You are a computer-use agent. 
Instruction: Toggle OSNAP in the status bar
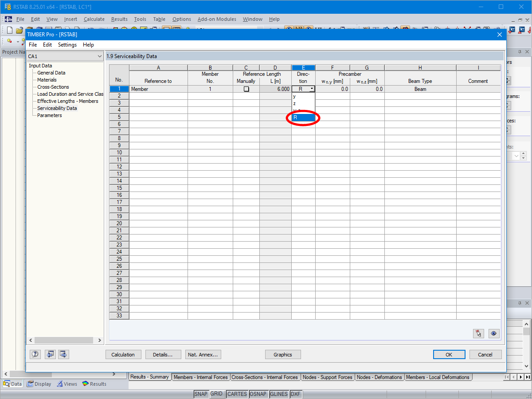pyautogui.click(x=258, y=394)
